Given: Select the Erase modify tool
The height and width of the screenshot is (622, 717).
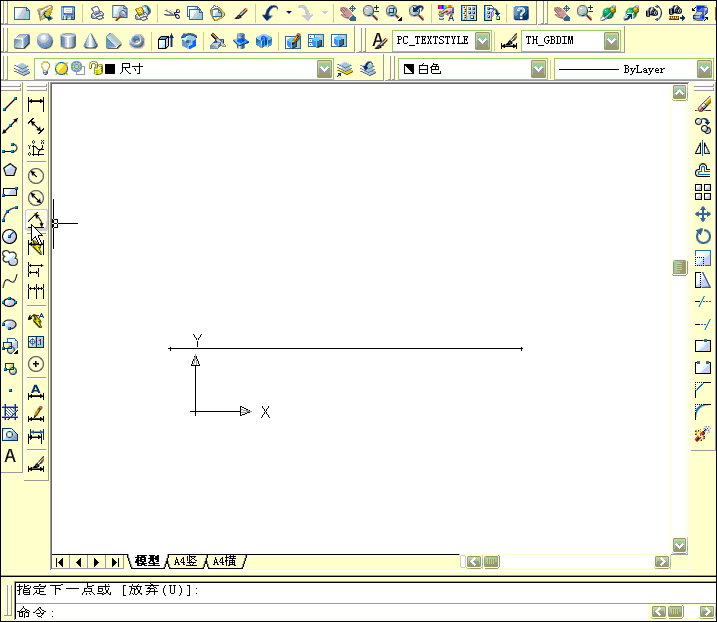Looking at the screenshot, I should (x=703, y=104).
